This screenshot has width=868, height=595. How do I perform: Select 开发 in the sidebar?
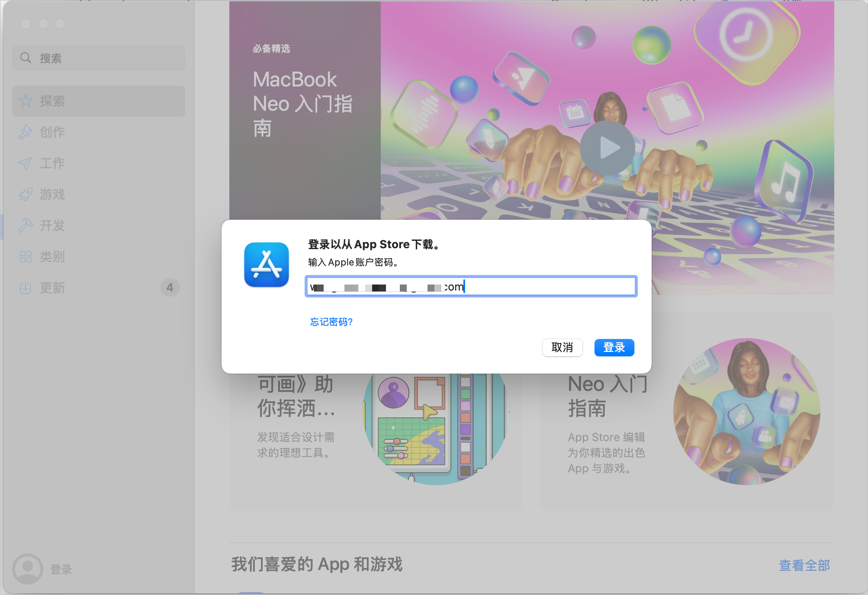pos(99,226)
